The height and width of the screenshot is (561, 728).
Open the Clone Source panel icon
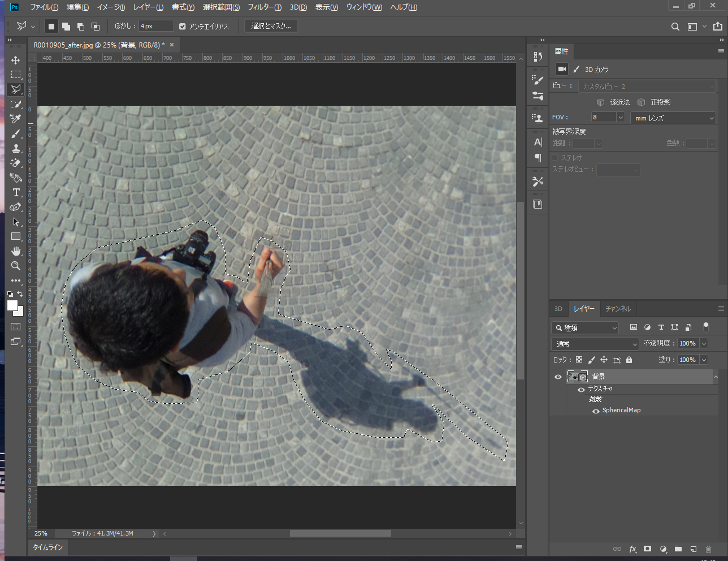tap(538, 118)
